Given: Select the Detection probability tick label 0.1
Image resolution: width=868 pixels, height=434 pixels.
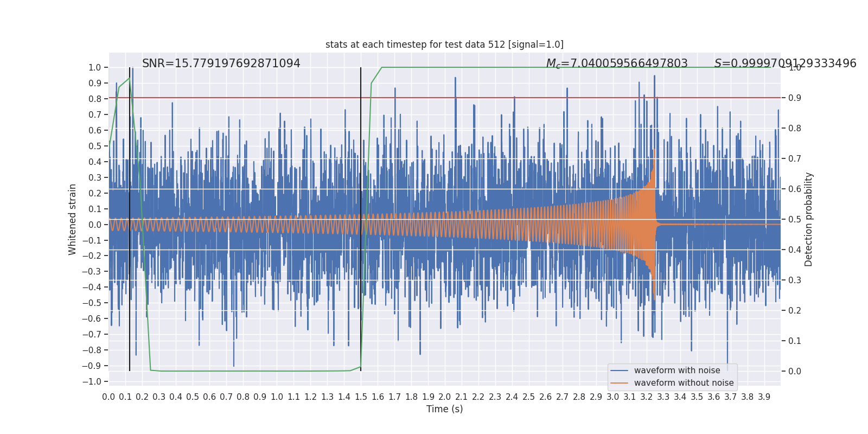Looking at the screenshot, I should (795, 341).
